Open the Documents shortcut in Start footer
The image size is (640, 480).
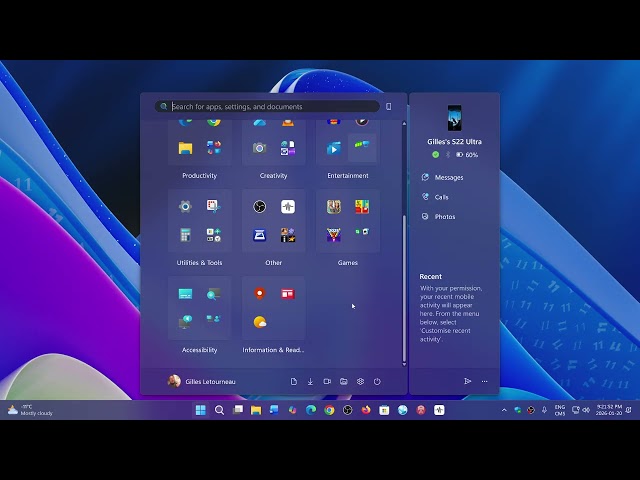pyautogui.click(x=293, y=382)
